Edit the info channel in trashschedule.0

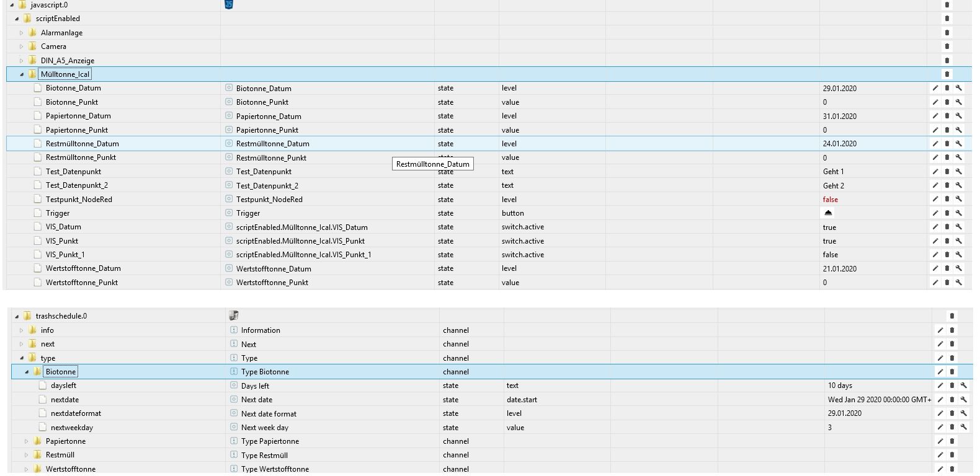coord(940,330)
